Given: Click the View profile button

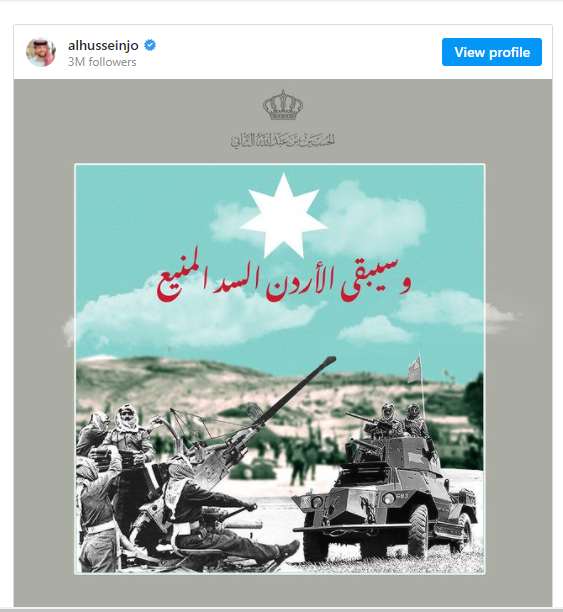Looking at the screenshot, I should pyautogui.click(x=492, y=52).
